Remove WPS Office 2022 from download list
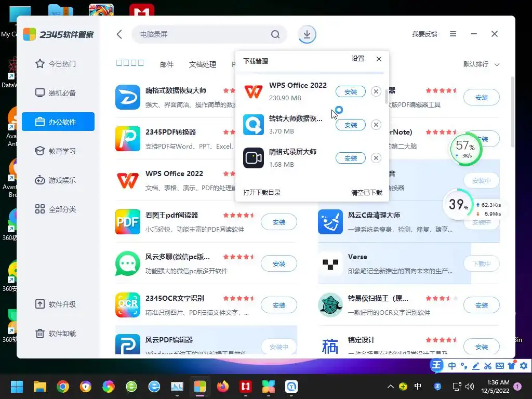 pos(376,91)
